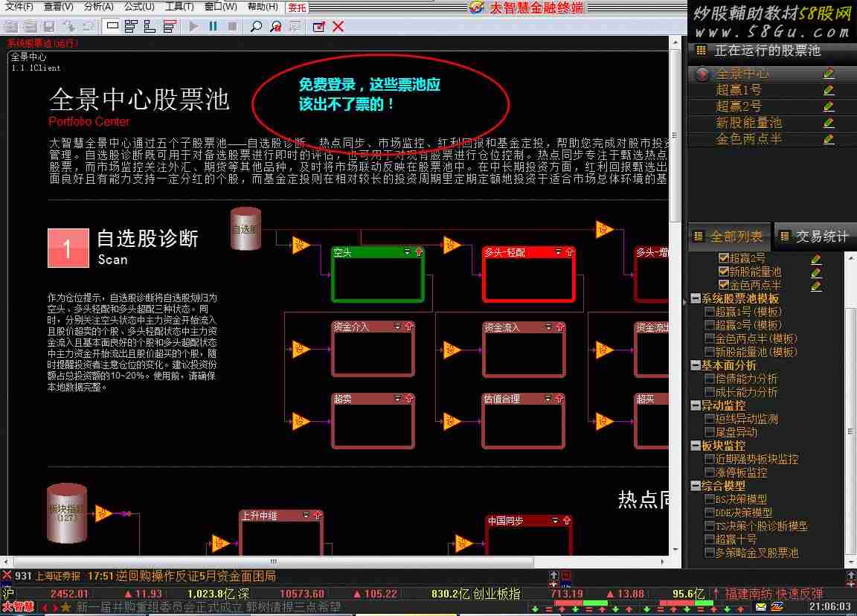
Task: Click the 委托 button in menu bar
Action: 297,7
